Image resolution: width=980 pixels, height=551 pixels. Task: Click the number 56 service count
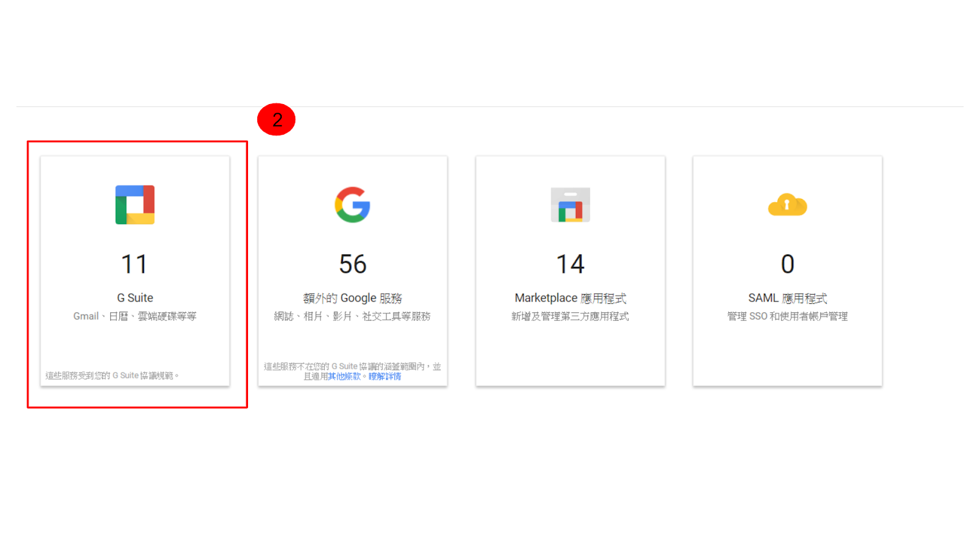coord(352,264)
